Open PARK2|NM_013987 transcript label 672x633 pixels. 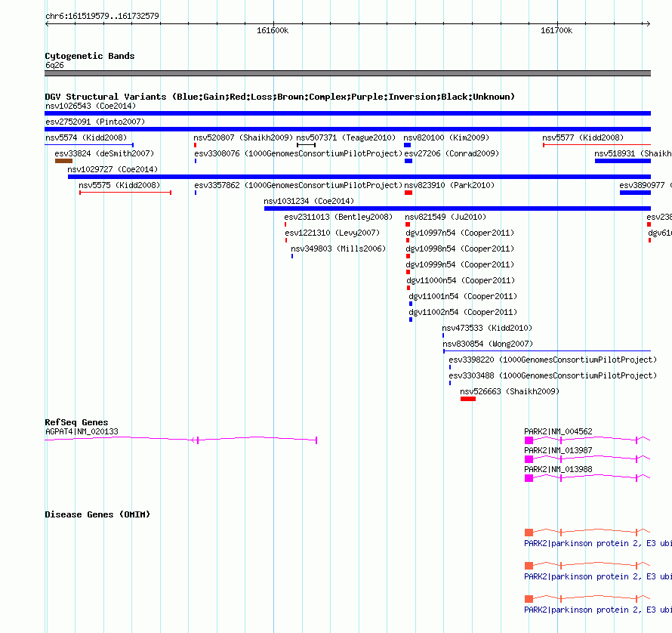click(x=559, y=450)
